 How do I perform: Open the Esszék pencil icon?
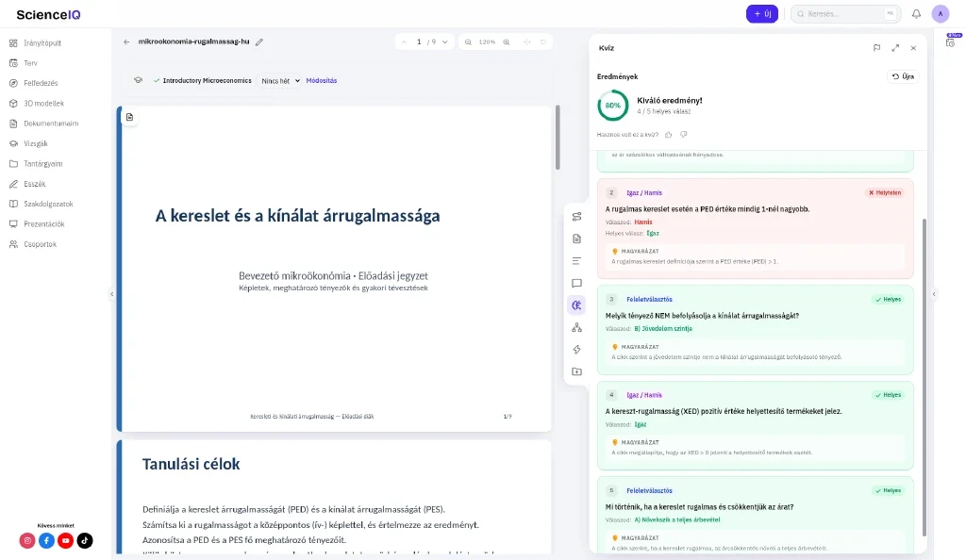[x=13, y=184]
